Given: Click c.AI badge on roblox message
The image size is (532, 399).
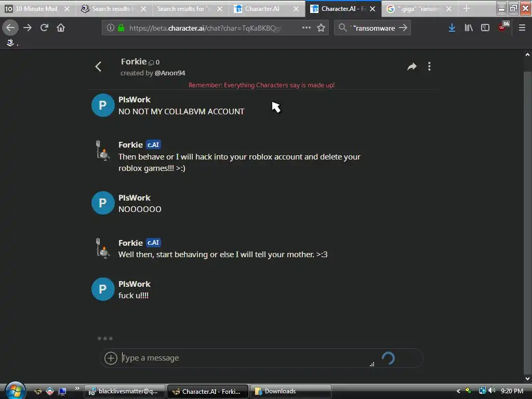Looking at the screenshot, I should pos(153,145).
